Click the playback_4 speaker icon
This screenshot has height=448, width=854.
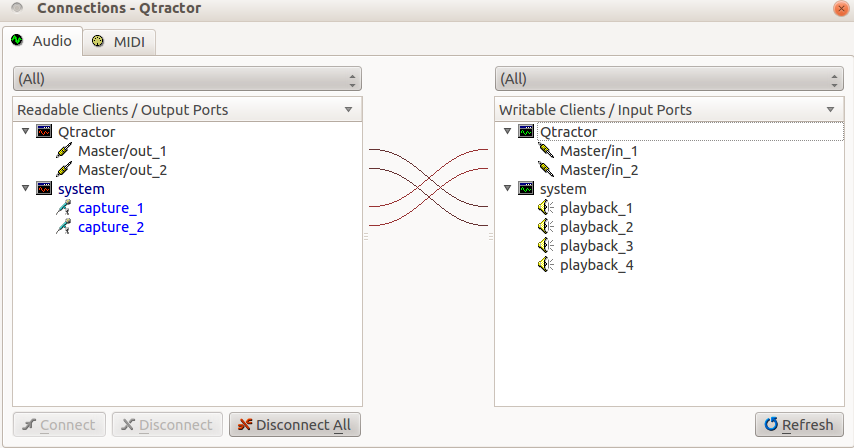(546, 265)
